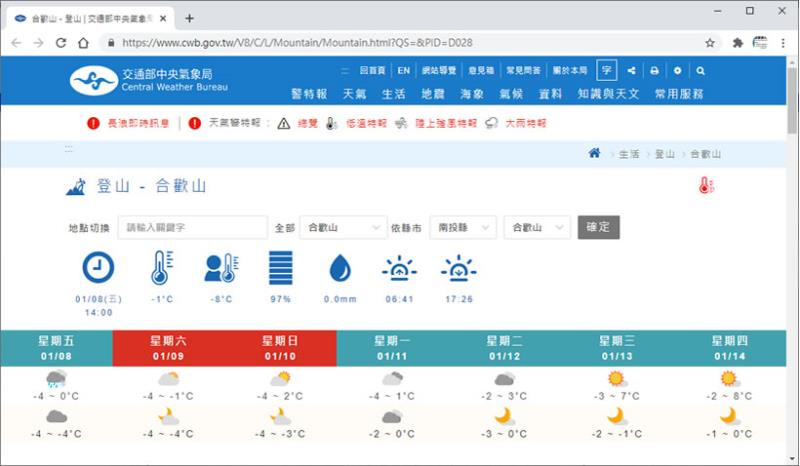This screenshot has width=800, height=466.
Task: Open the 天氣 menu
Action: click(x=355, y=94)
